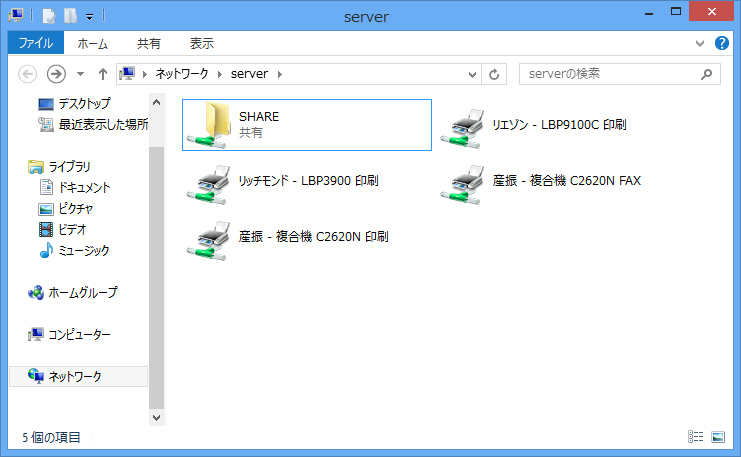
Task: Select the ドキュメント label
Action: pyautogui.click(x=85, y=188)
